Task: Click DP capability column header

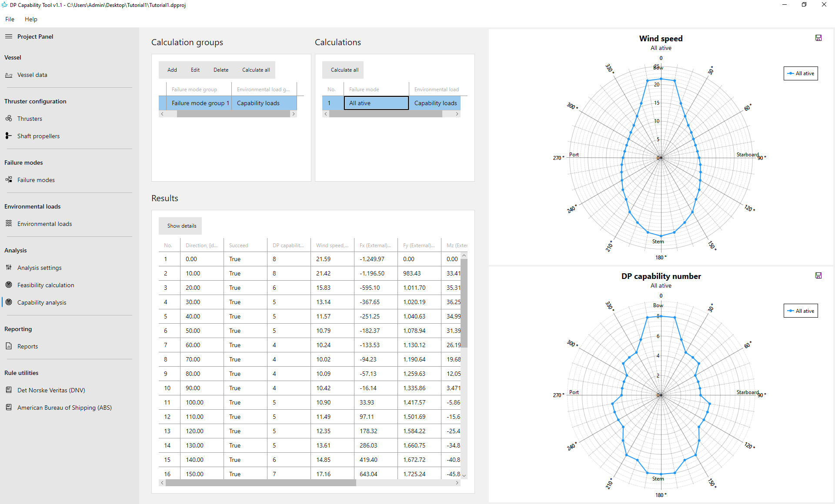Action: [x=289, y=245]
